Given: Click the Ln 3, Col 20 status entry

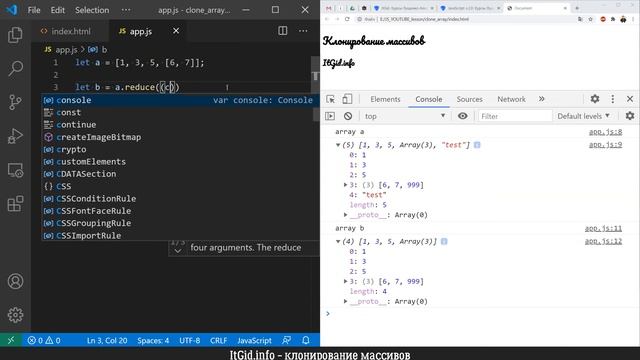Looking at the screenshot, I should 107,340.
